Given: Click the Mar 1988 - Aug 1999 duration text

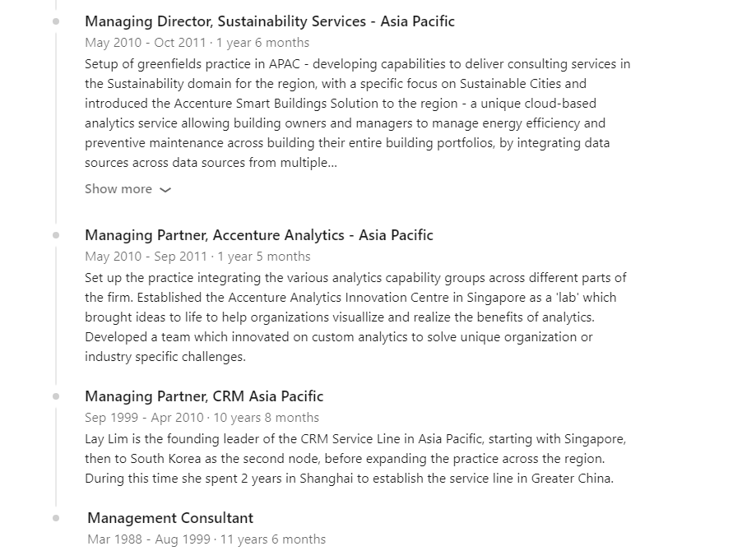Looking at the screenshot, I should (x=206, y=539).
